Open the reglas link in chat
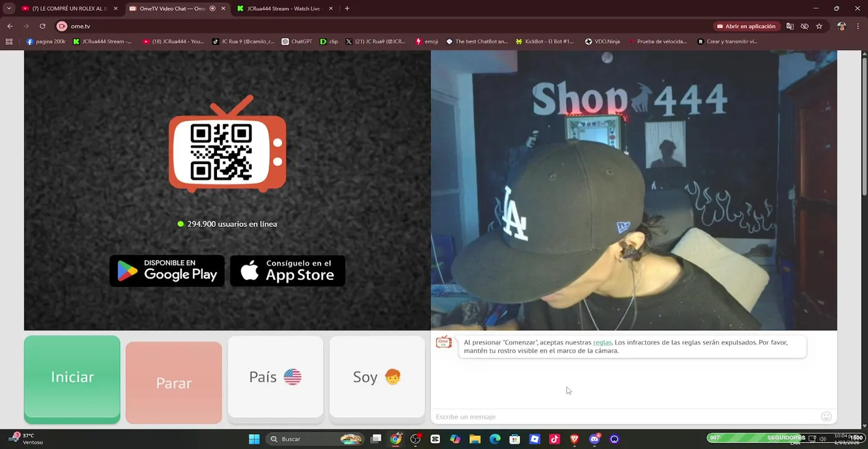Image resolution: width=868 pixels, height=449 pixels. (x=602, y=342)
